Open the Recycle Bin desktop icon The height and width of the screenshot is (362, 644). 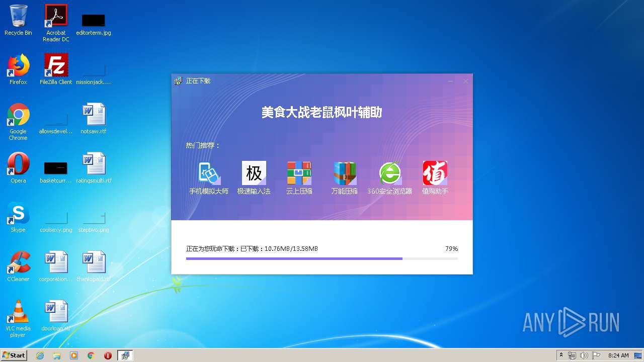click(18, 20)
